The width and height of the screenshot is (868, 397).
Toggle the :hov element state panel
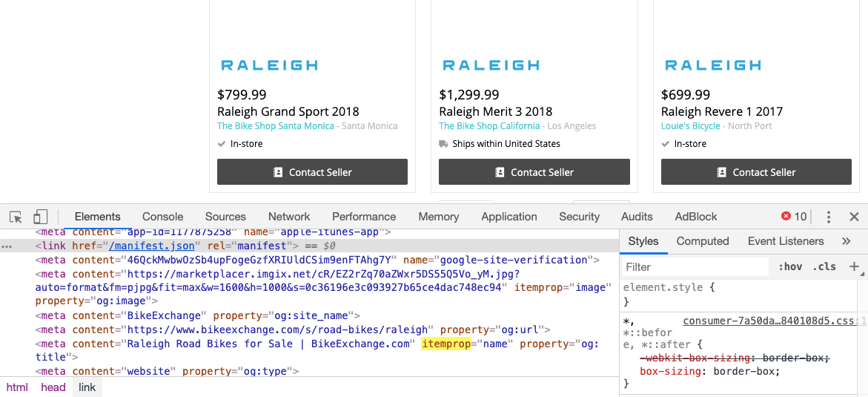[790, 267]
